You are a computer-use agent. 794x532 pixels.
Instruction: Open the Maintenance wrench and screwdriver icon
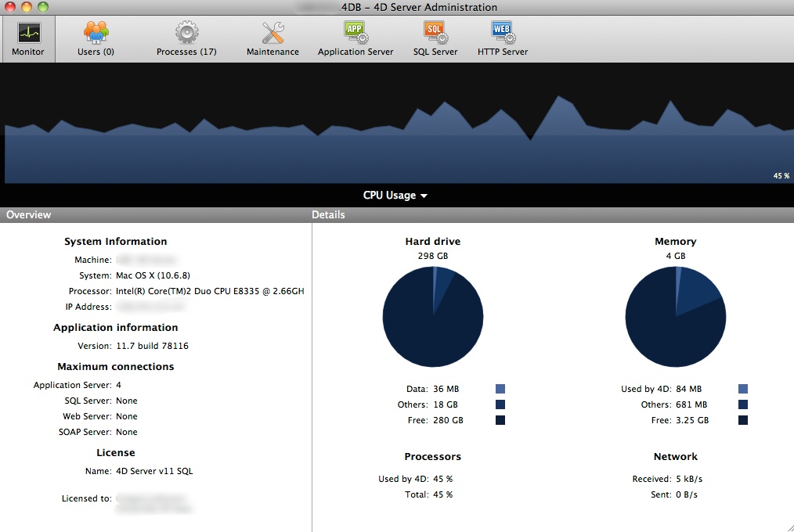click(272, 34)
